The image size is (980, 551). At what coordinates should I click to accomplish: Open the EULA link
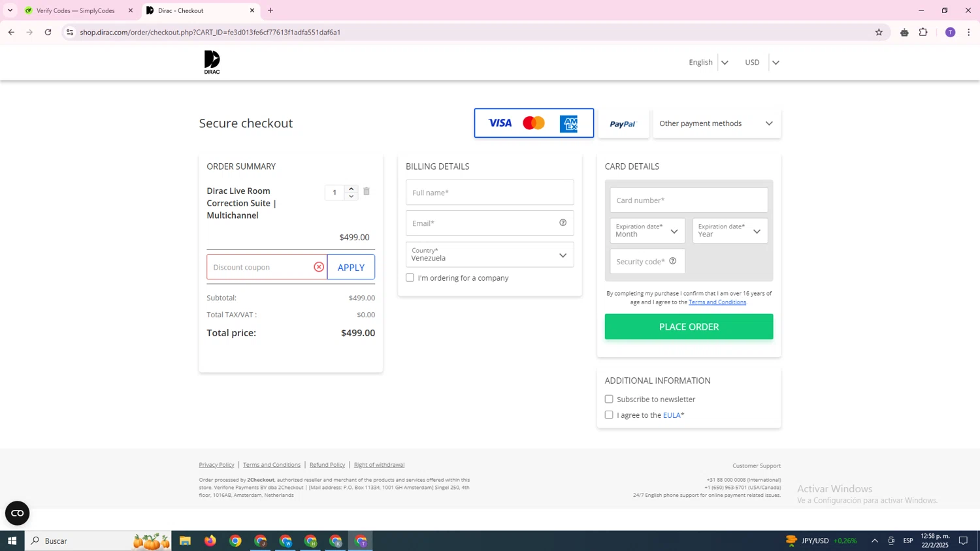pyautogui.click(x=672, y=415)
